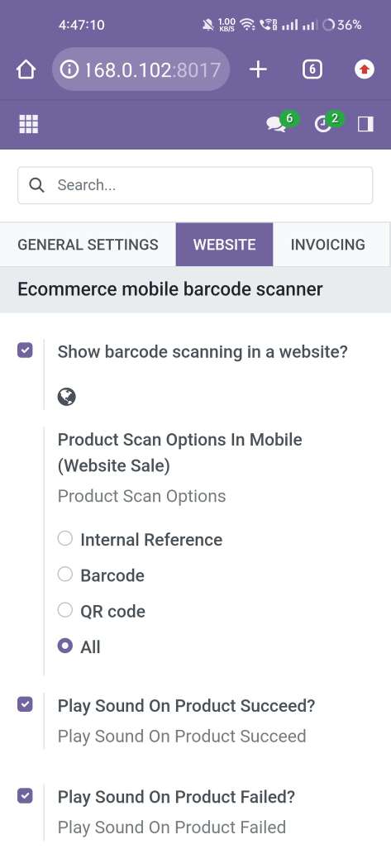Switch to the Invoicing tab
The width and height of the screenshot is (391, 868).
coord(328,245)
